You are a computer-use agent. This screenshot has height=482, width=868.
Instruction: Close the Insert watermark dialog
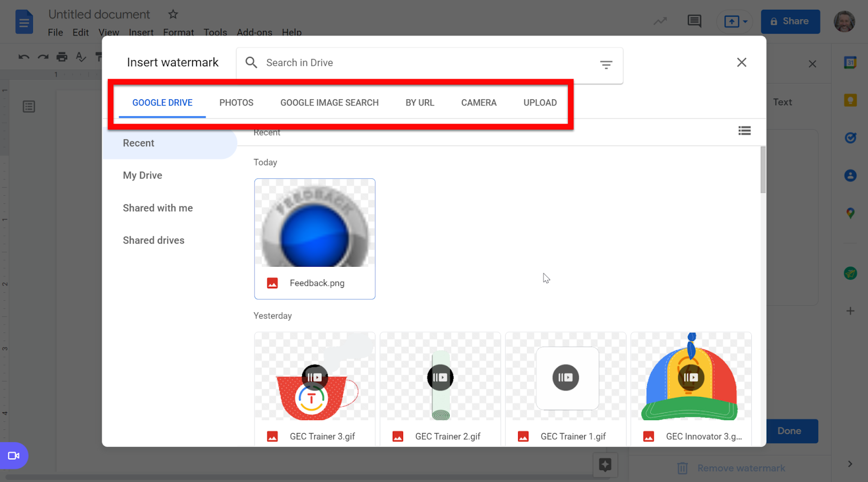[x=742, y=62]
